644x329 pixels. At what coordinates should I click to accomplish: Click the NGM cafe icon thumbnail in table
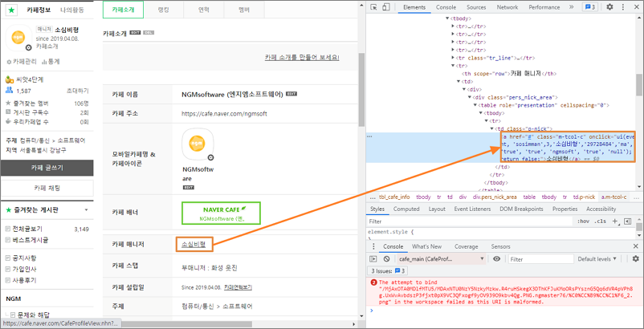click(198, 144)
